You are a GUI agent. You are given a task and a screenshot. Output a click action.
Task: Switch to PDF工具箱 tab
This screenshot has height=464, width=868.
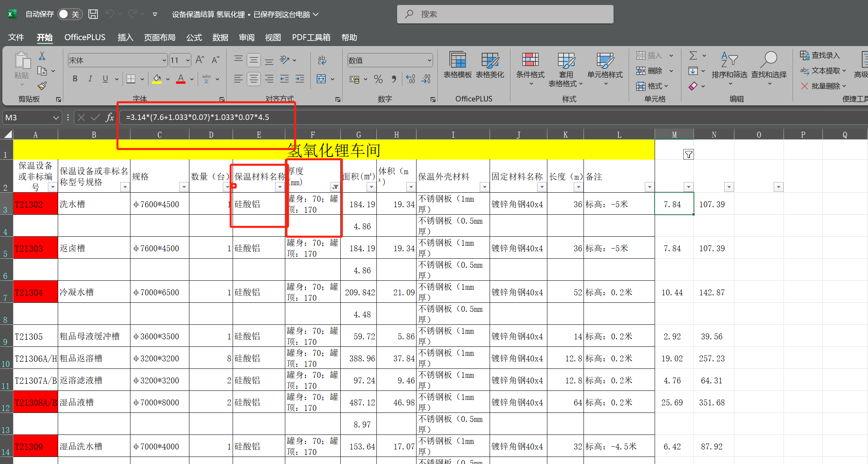pyautogui.click(x=311, y=37)
